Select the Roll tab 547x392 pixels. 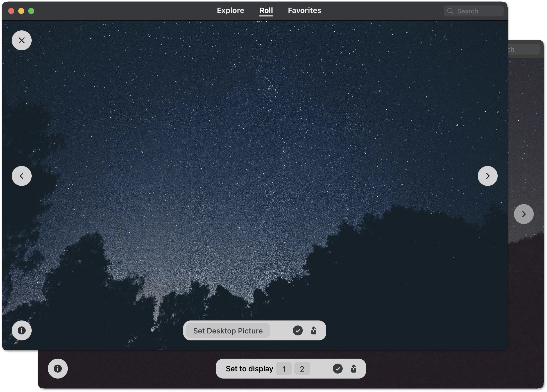(x=266, y=10)
